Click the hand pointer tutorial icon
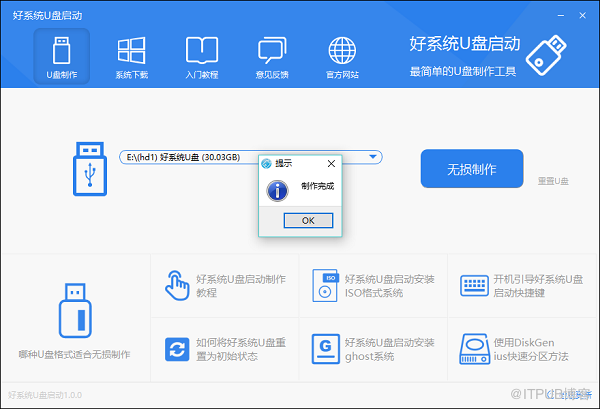Image resolution: width=600 pixels, height=409 pixels. [x=177, y=285]
